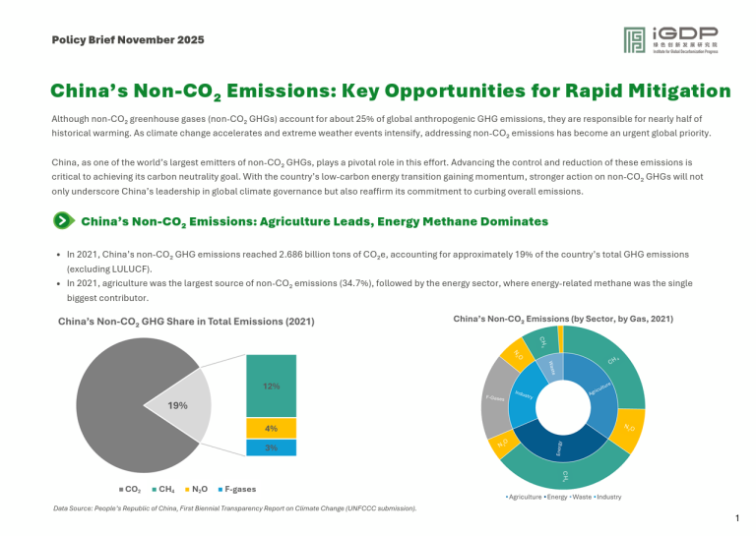Image resolution: width=756 pixels, height=536 pixels.
Task: Click the main title about Non-CO₂ Emissions
Action: tap(391, 91)
